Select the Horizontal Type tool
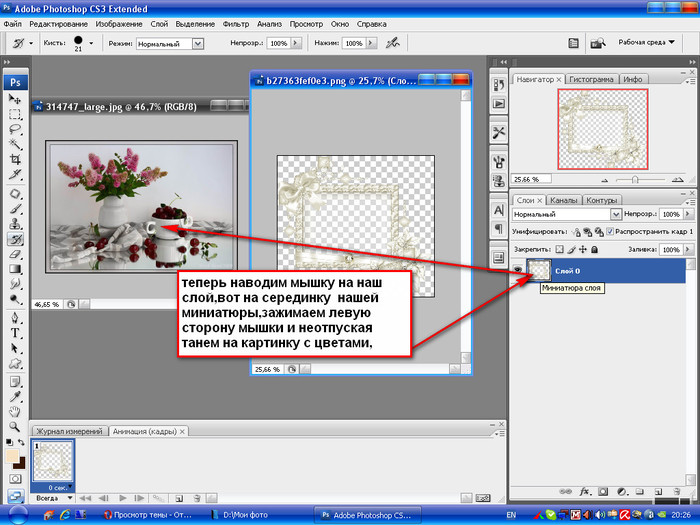 pos(15,333)
